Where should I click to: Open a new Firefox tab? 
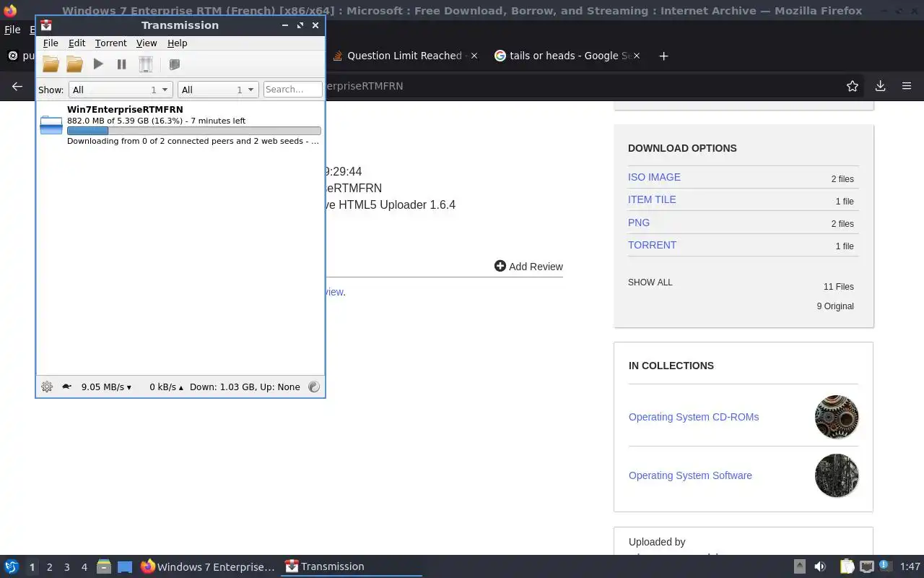coord(663,56)
